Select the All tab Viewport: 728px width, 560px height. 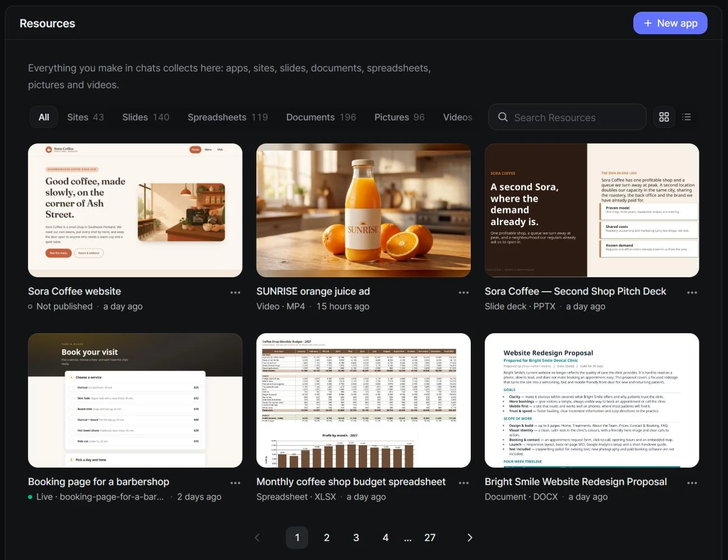pyautogui.click(x=44, y=117)
